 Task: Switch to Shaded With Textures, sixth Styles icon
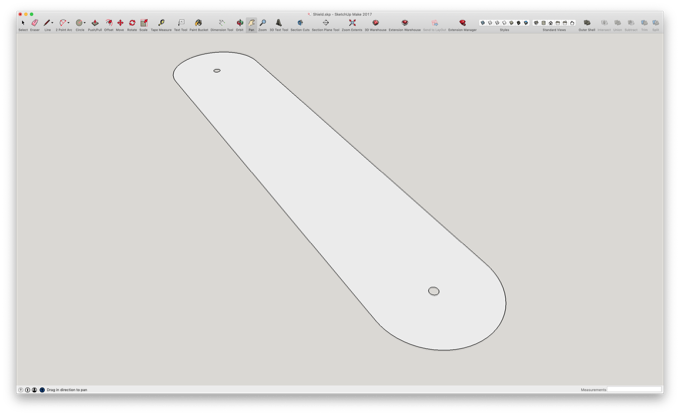tap(519, 23)
